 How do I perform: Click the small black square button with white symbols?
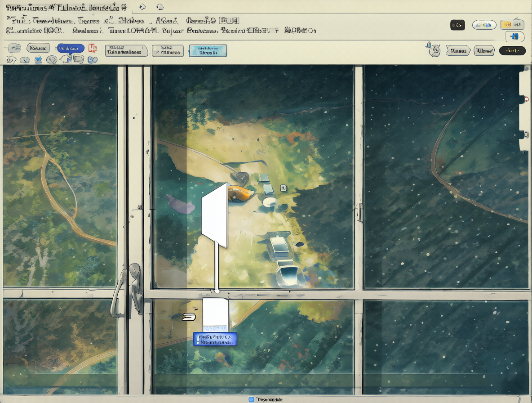tap(457, 25)
